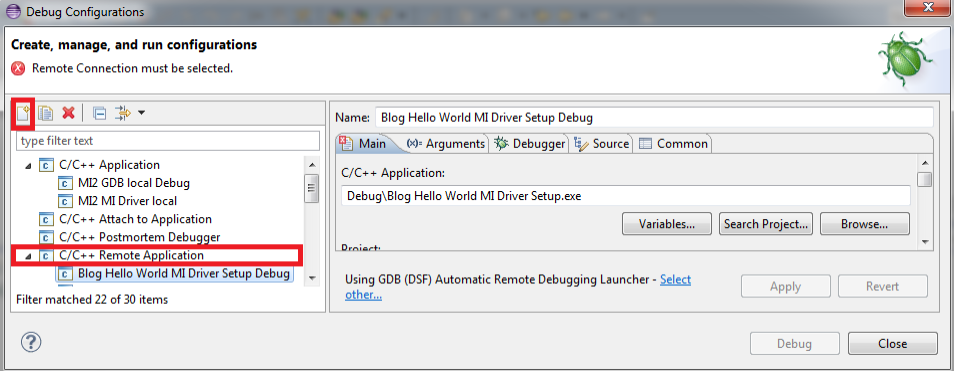Open the Debugger tab

(x=530, y=144)
